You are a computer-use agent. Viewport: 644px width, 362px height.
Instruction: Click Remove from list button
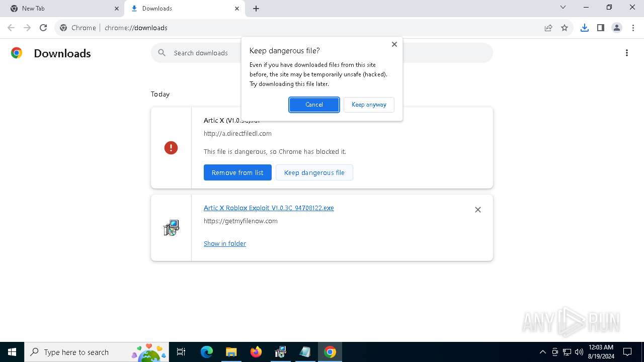pos(237,172)
